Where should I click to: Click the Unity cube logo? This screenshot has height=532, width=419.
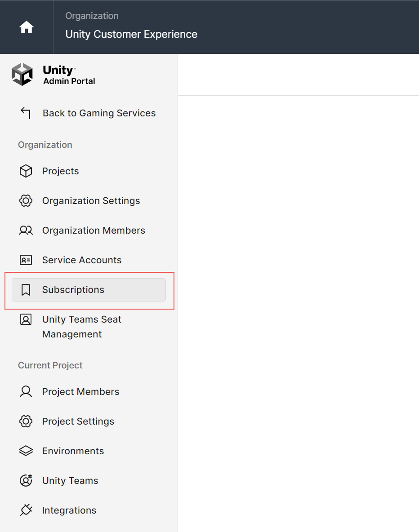click(x=22, y=74)
